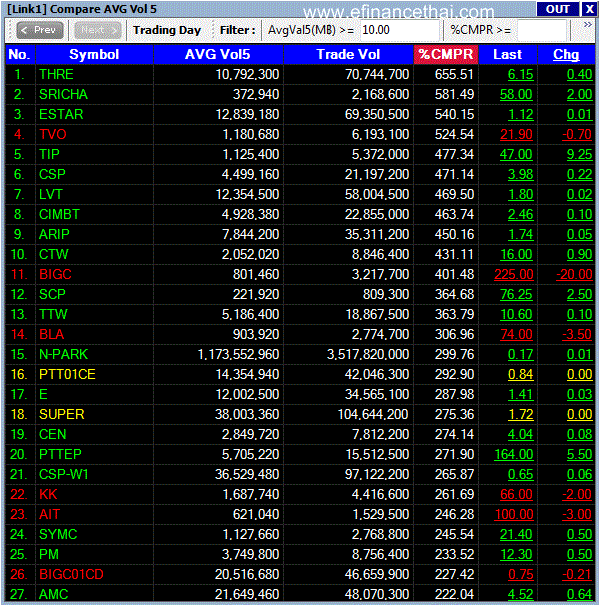The width and height of the screenshot is (605, 606).
Task: Expand the toolbar overflow chevron
Action: pyautogui.click(x=588, y=25)
